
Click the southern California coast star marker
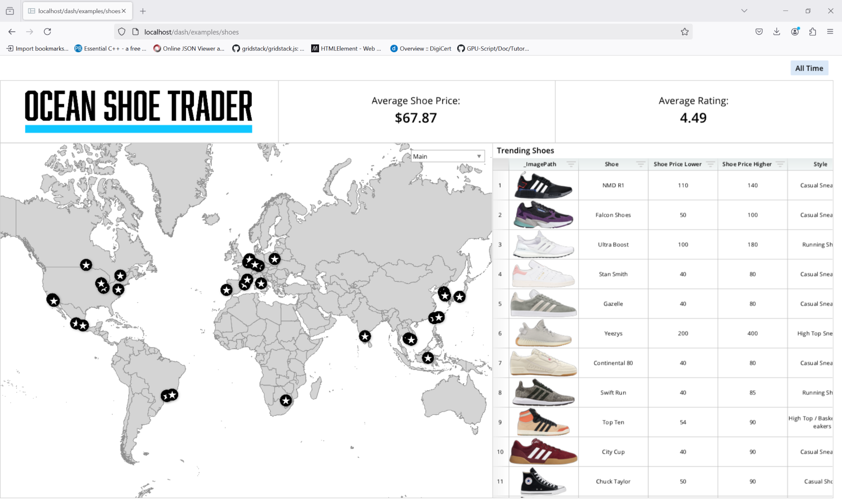(x=53, y=300)
